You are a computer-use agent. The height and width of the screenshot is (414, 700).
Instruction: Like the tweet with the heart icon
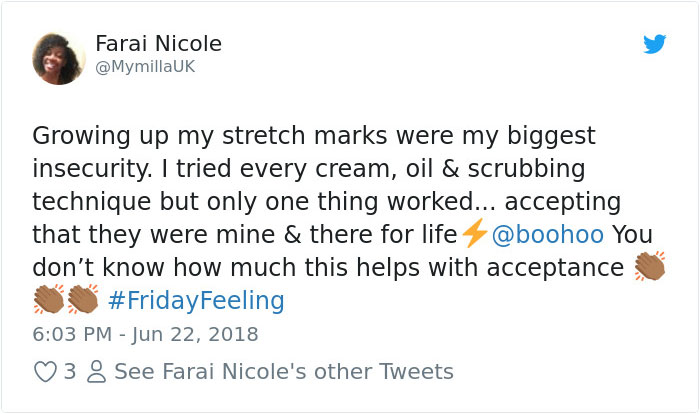point(45,372)
